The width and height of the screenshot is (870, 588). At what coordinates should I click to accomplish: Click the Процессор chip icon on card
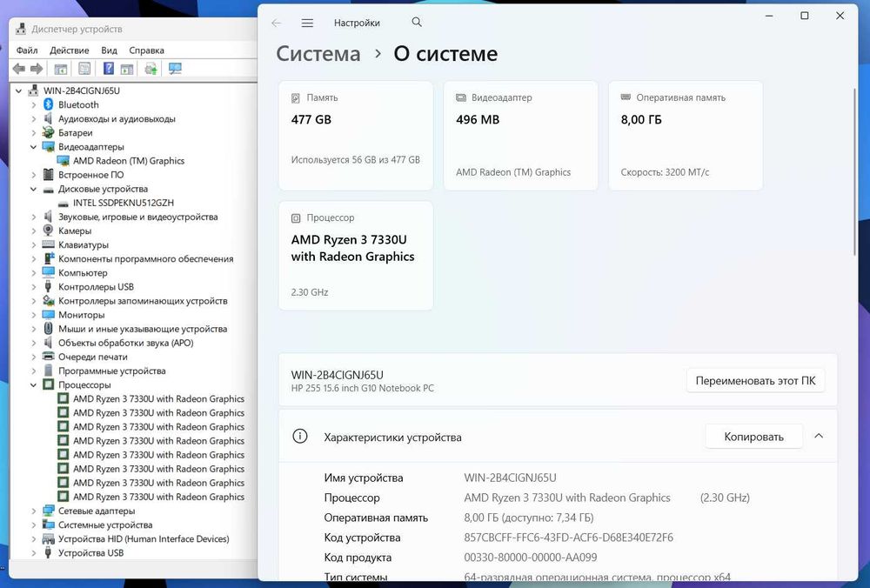coord(296,218)
